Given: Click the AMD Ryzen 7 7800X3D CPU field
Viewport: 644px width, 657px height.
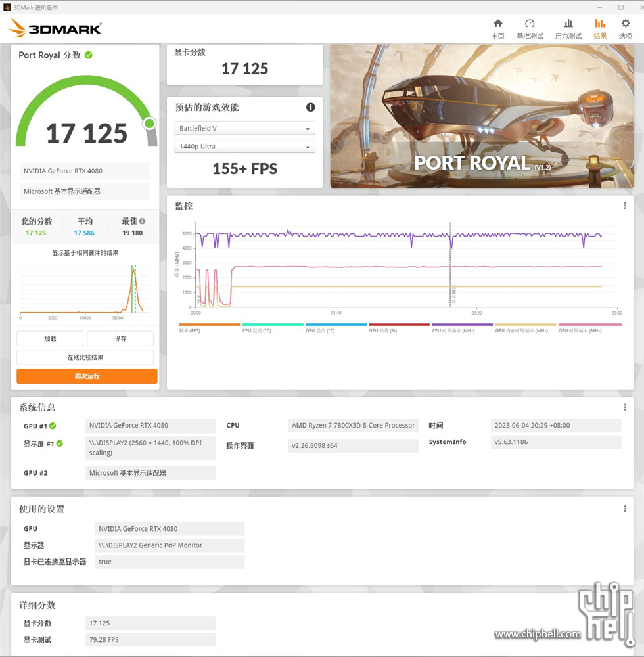Looking at the screenshot, I should coord(354,425).
